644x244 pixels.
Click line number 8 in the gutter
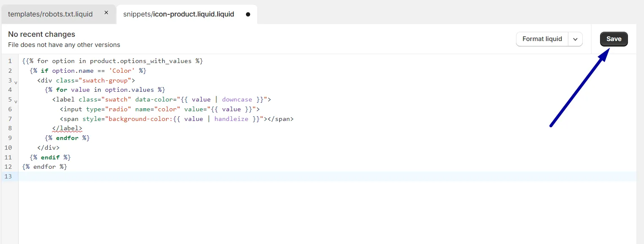click(10, 128)
